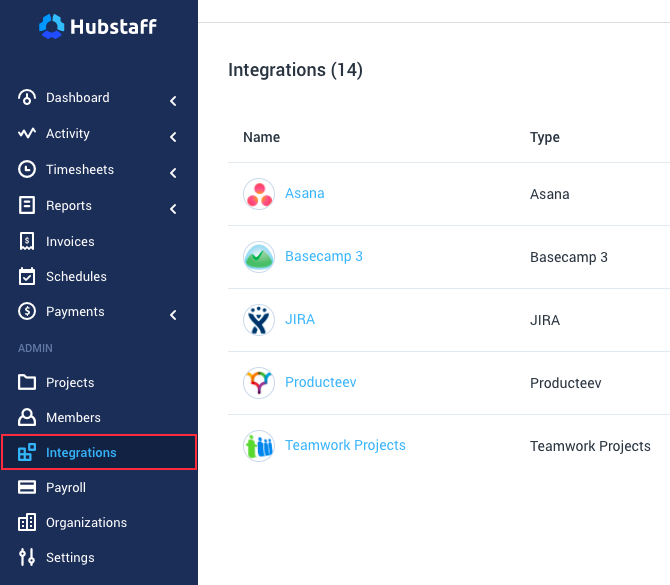Open Settings from the sidebar
Image resolution: width=670 pixels, height=585 pixels.
coord(70,558)
